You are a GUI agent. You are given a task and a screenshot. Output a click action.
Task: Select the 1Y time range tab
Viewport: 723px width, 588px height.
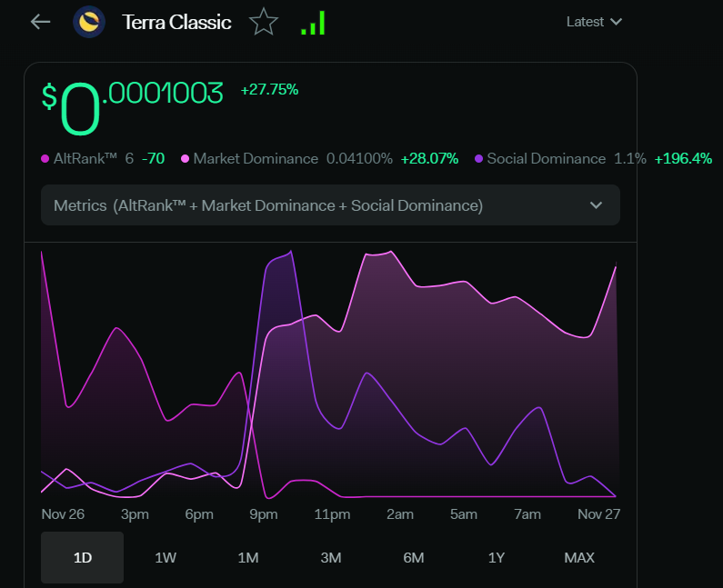point(497,558)
